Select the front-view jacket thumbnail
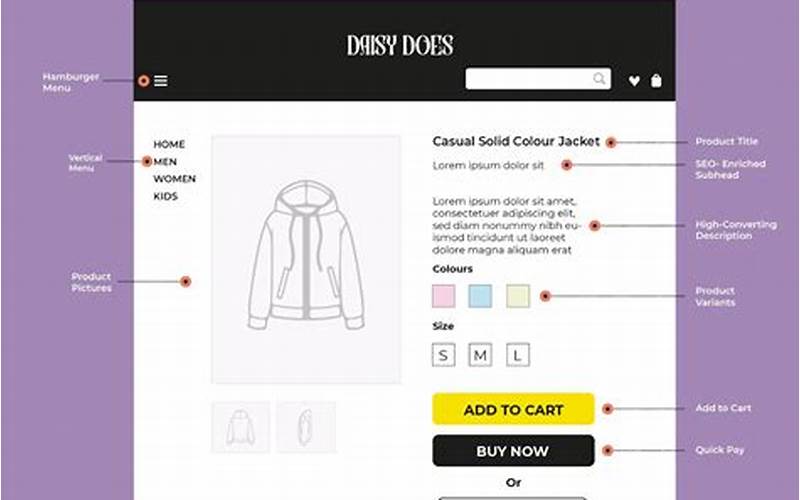This screenshot has height=500, width=800. [240, 427]
